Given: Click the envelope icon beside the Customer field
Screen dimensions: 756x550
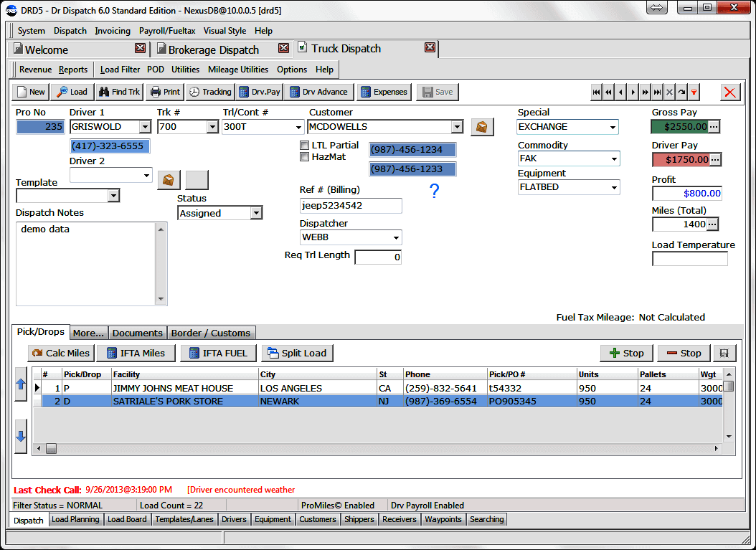Looking at the screenshot, I should (481, 126).
